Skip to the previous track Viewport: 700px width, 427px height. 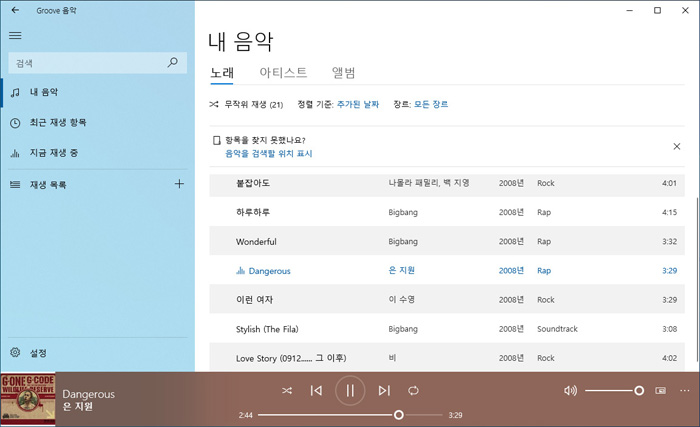[316, 391]
